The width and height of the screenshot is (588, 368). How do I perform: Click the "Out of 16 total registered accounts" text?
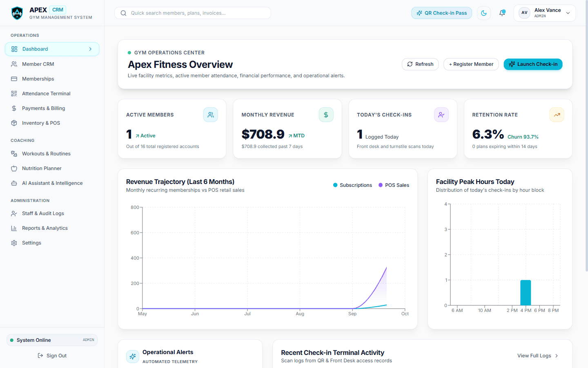[x=163, y=146]
